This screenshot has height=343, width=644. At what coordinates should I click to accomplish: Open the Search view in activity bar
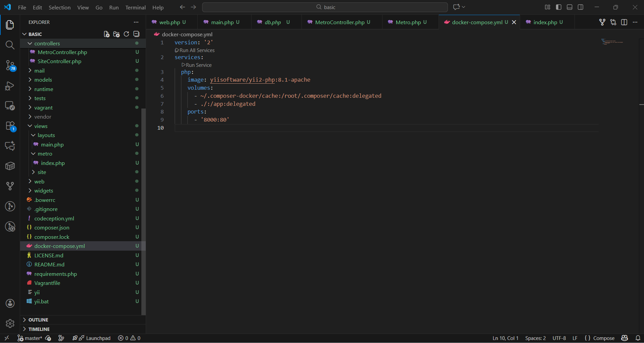10,45
